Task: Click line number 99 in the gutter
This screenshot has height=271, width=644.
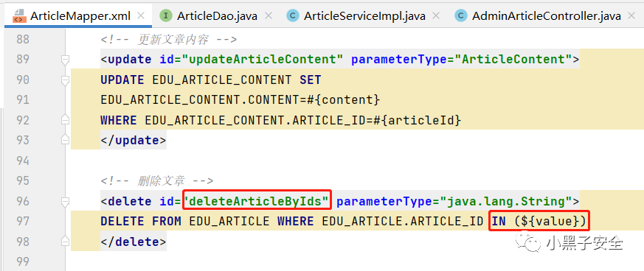Action: (22, 261)
